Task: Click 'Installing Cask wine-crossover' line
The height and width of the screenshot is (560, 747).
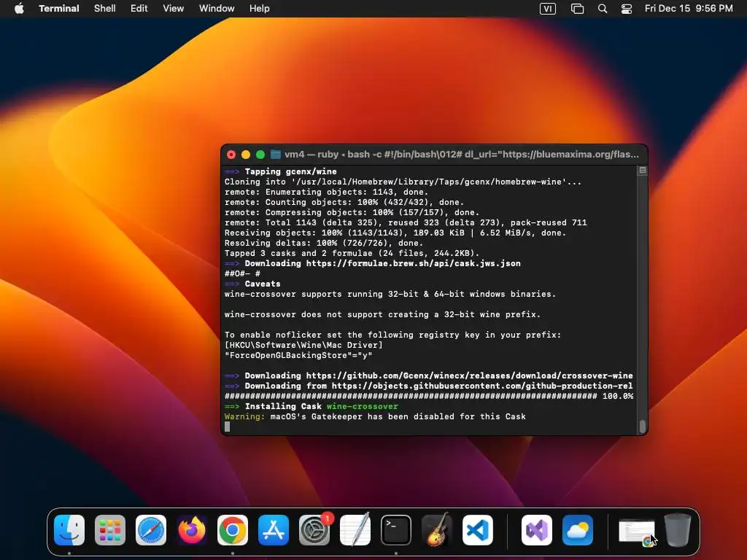Action: click(311, 406)
